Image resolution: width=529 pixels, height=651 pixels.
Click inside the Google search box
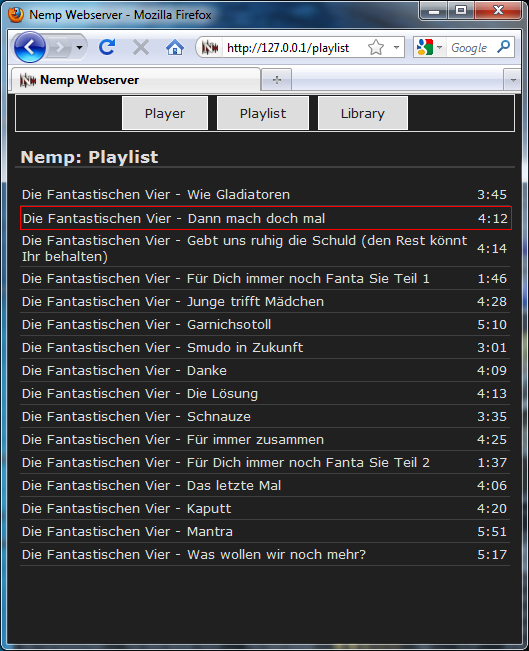click(470, 48)
